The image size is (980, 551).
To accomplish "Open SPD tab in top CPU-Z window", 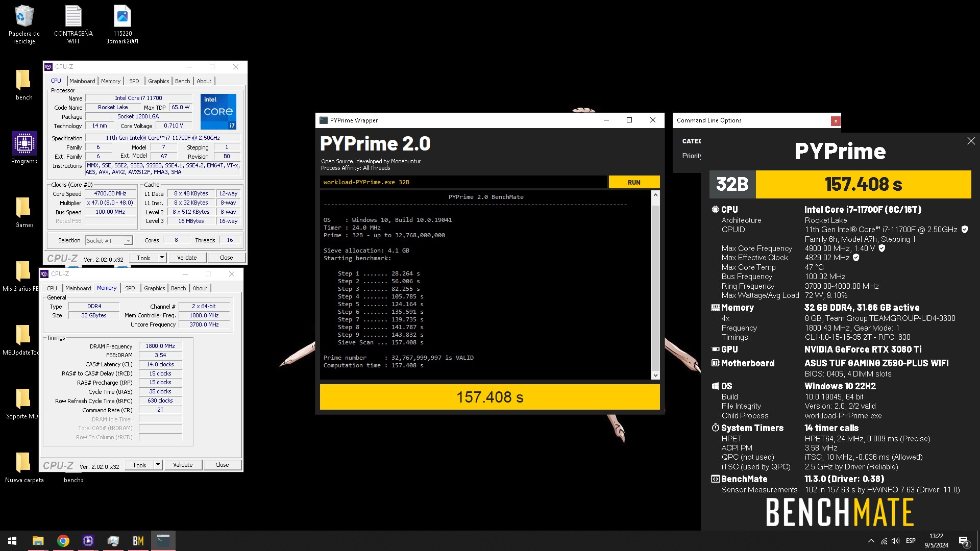I will 134,81.
